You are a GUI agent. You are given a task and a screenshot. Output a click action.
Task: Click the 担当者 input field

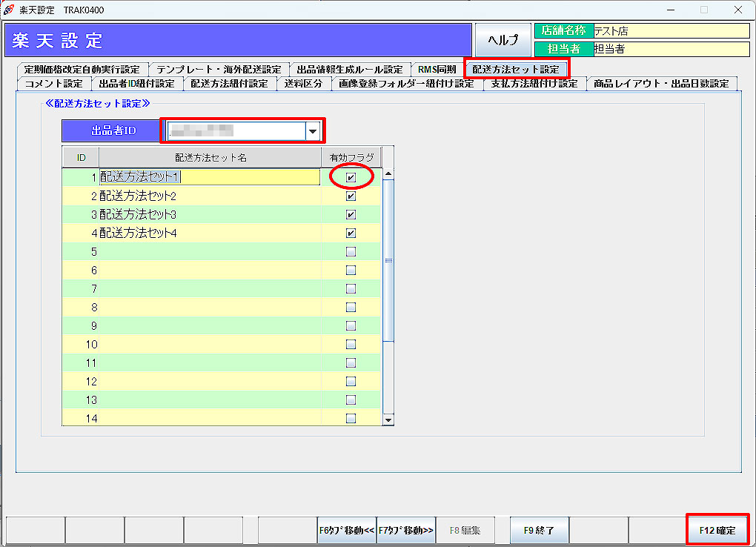pos(671,49)
